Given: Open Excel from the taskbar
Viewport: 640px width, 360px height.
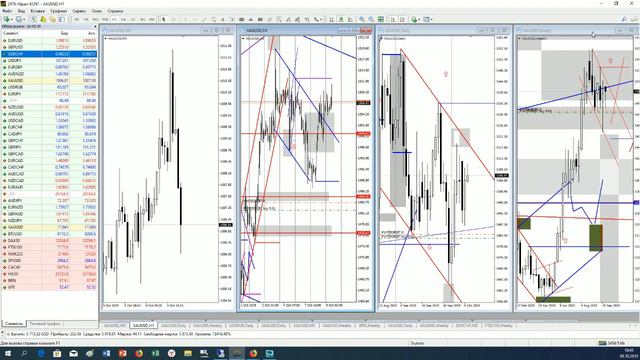Looking at the screenshot, I should pyautogui.click(x=155, y=353).
